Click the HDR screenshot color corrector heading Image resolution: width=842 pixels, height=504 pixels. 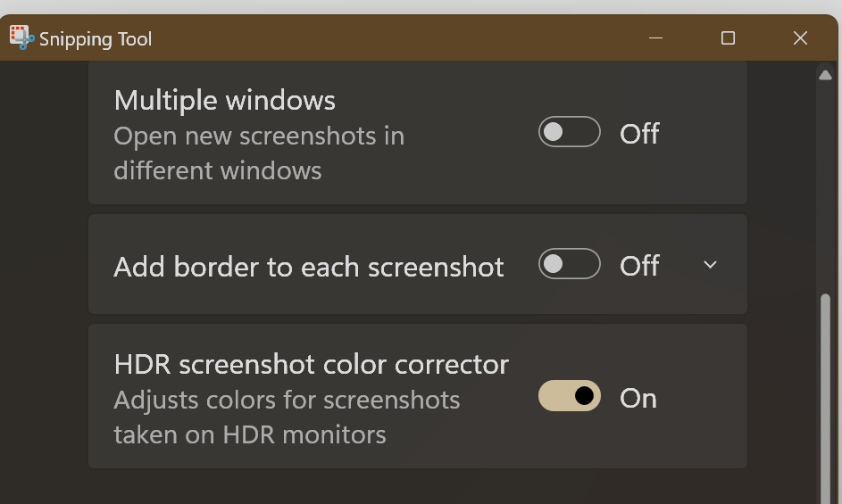click(312, 365)
